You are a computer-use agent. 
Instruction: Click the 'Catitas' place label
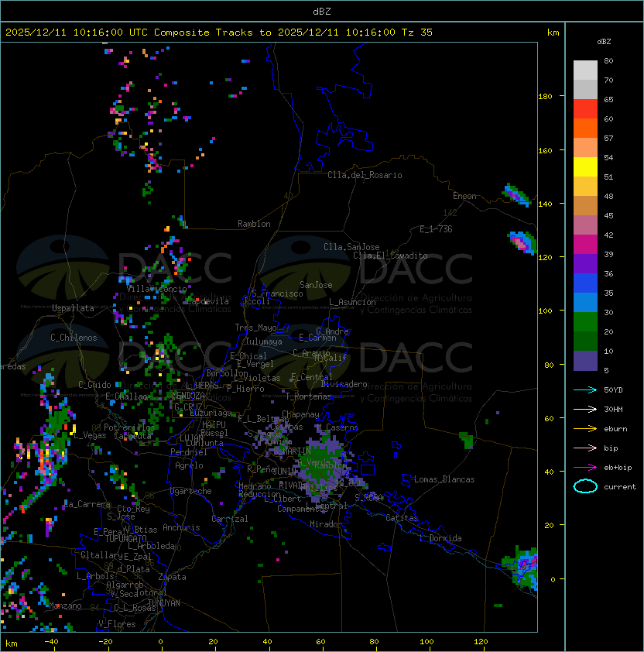point(402,518)
